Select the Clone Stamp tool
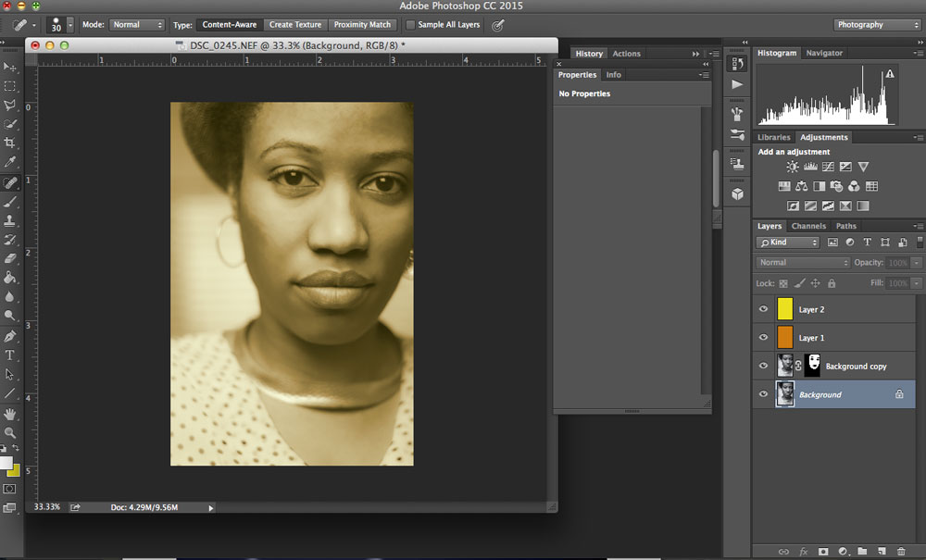The image size is (926, 560). [10, 220]
